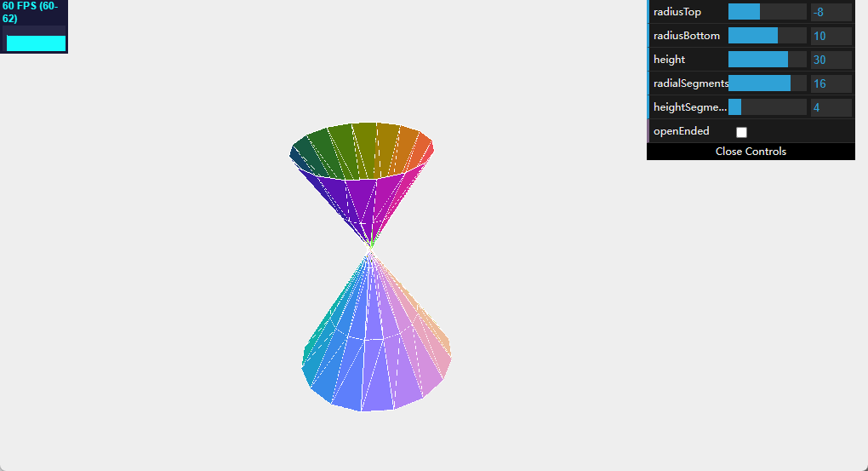Click the radialSegments slider
Image resolution: width=868 pixels, height=471 pixels.
[x=767, y=83]
